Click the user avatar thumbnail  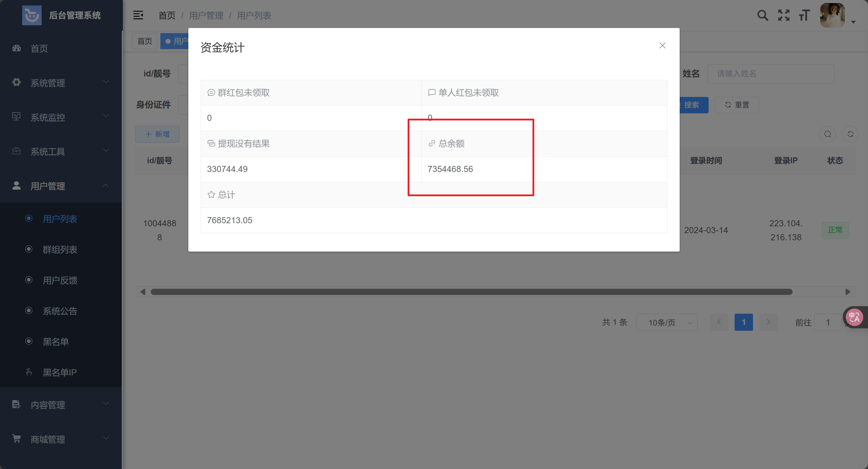tap(832, 15)
